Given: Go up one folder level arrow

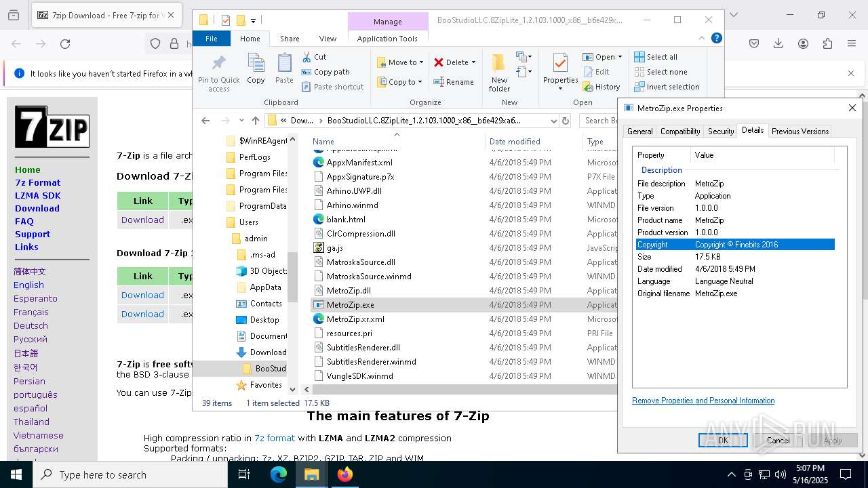Looking at the screenshot, I should [255, 121].
